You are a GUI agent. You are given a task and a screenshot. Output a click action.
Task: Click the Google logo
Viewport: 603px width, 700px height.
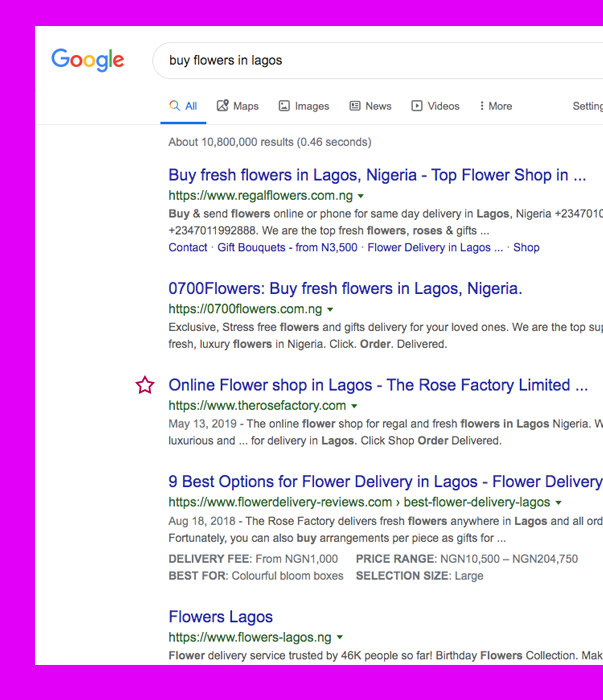[87, 60]
